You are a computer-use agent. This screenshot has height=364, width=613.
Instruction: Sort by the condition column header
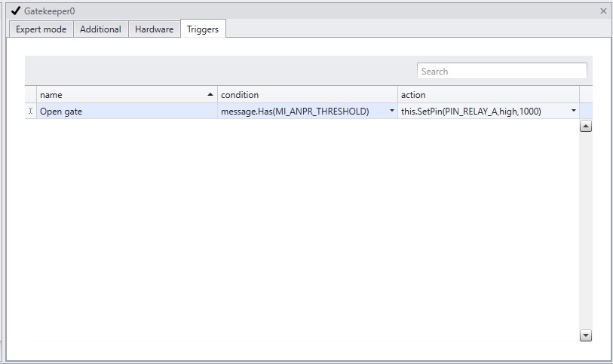308,95
